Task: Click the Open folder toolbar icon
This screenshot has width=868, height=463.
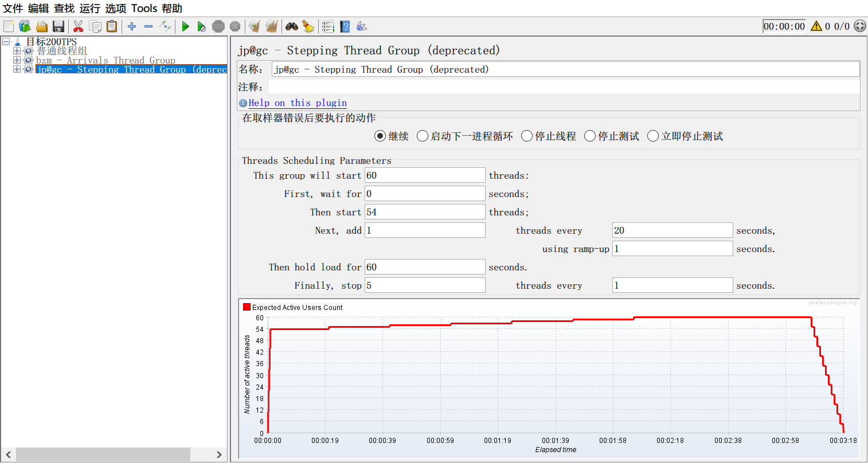Action: coord(41,26)
